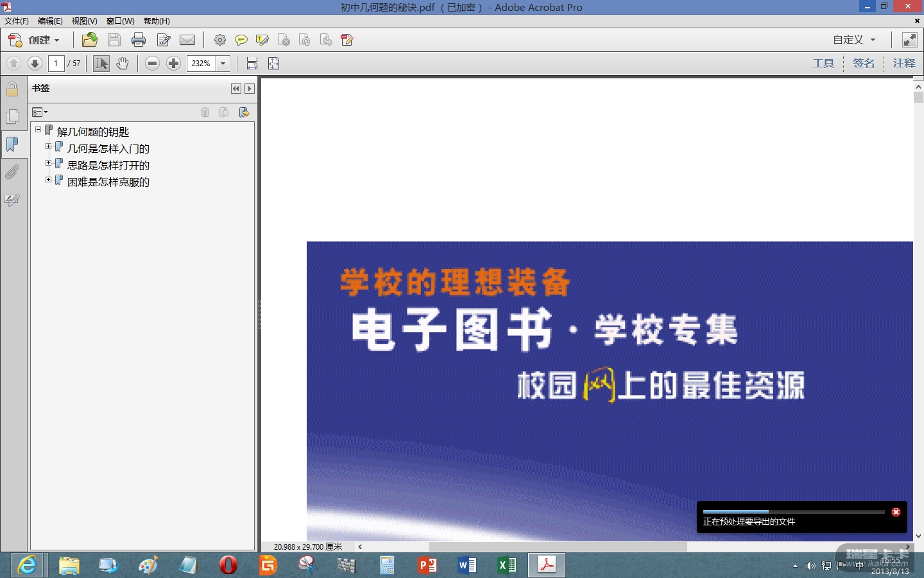
Task: Go to previous page arrow
Action: tap(13, 63)
